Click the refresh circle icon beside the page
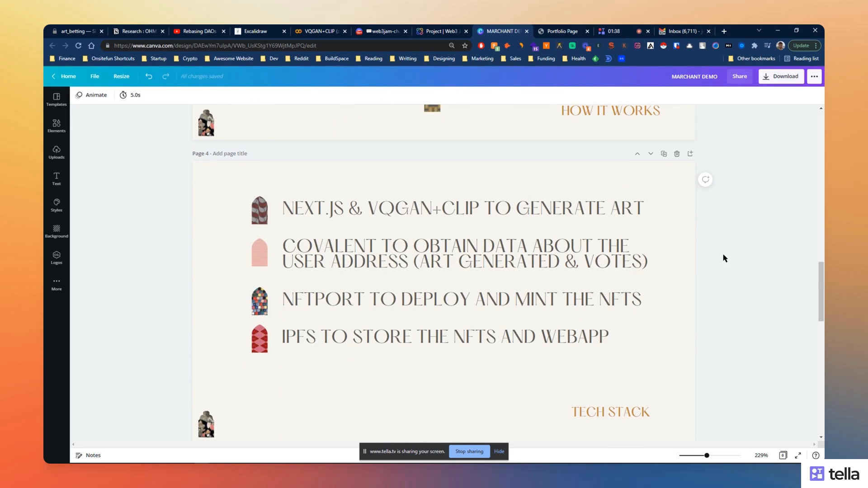Screen dimensions: 868x488 (x=705, y=179)
